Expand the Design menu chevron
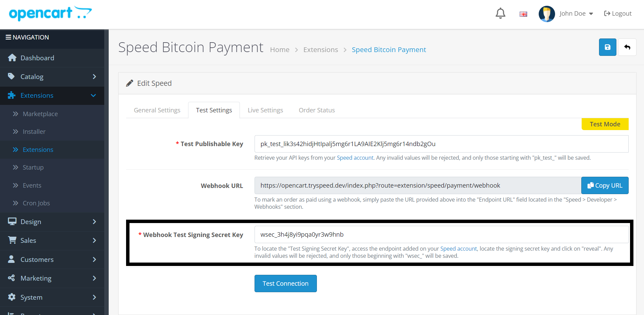This screenshot has width=644, height=315. 94,222
